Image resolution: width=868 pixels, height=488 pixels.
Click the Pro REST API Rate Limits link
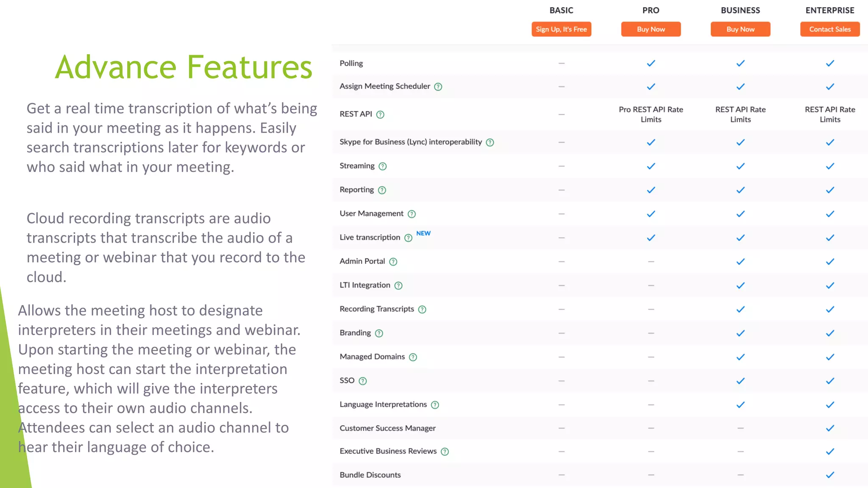651,114
